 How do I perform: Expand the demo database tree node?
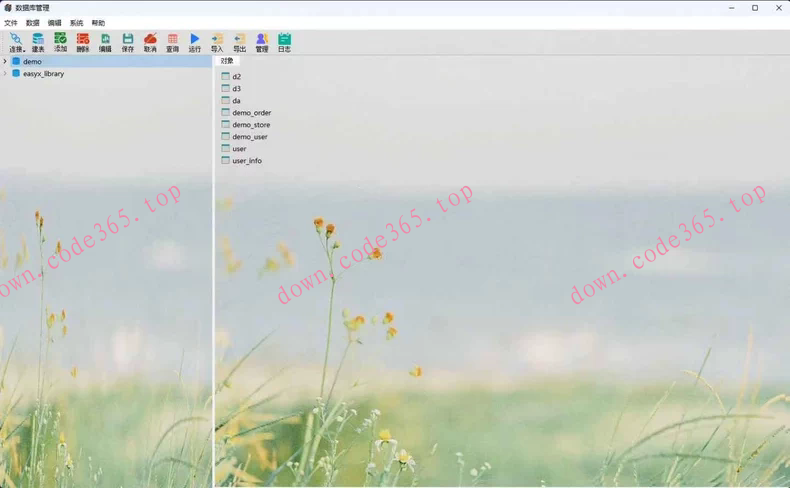5,61
